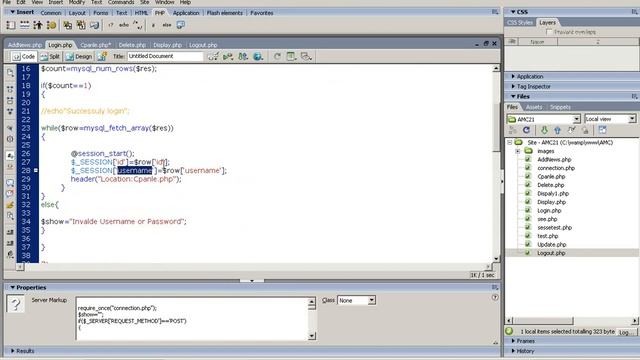The image size is (640, 360).
Task: Select Update.php in the Files tree
Action: [x=551, y=244]
